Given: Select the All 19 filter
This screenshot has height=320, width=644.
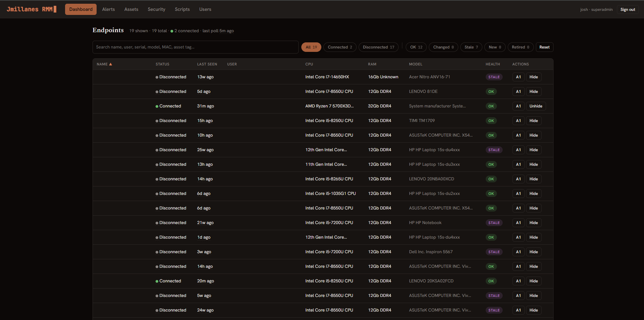Looking at the screenshot, I should (311, 47).
